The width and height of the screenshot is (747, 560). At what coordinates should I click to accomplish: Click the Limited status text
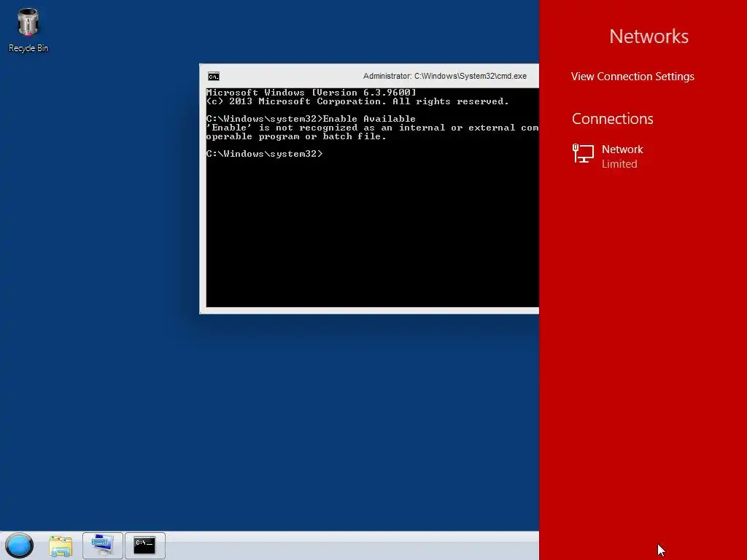coord(619,164)
